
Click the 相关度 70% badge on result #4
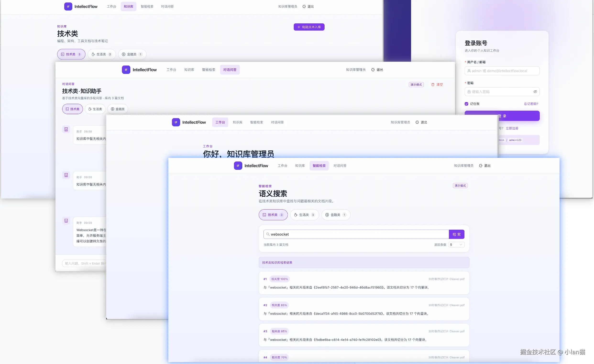click(279, 358)
